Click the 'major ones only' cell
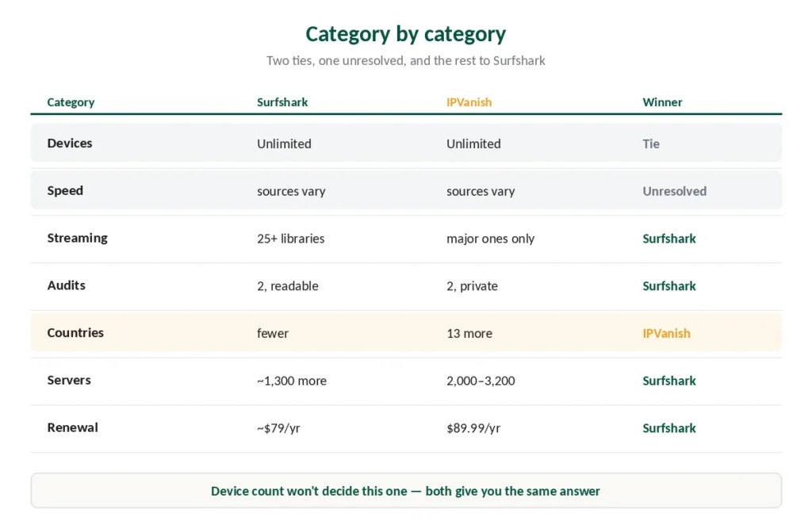812x528 pixels. 490,239
